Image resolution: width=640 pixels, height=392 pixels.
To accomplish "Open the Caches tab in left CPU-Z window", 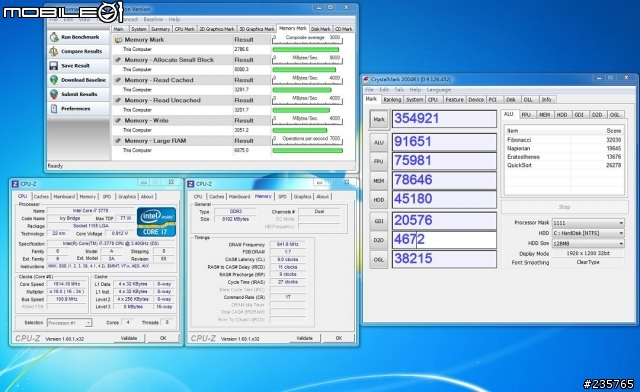I will click(41, 196).
